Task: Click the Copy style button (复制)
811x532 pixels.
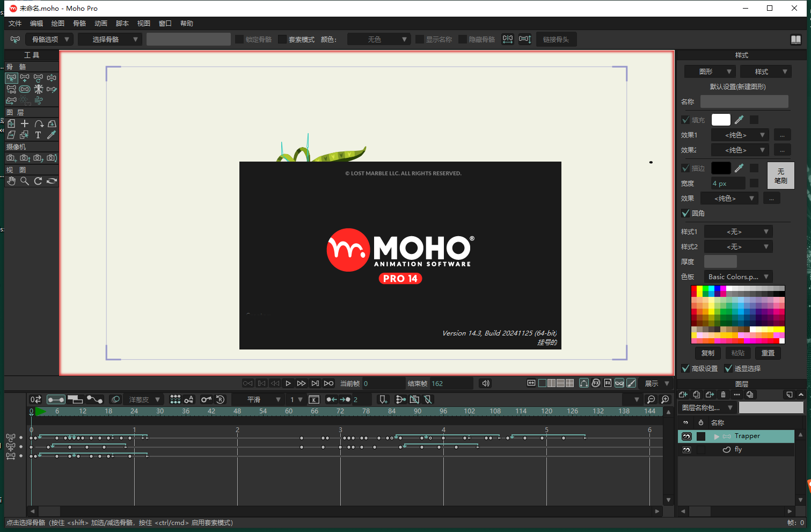Action: pyautogui.click(x=708, y=353)
